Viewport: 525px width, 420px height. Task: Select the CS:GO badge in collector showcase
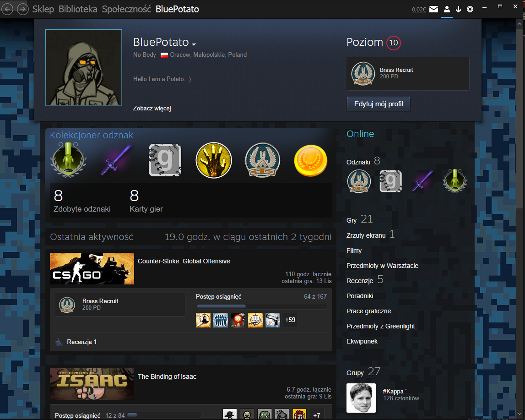[262, 160]
